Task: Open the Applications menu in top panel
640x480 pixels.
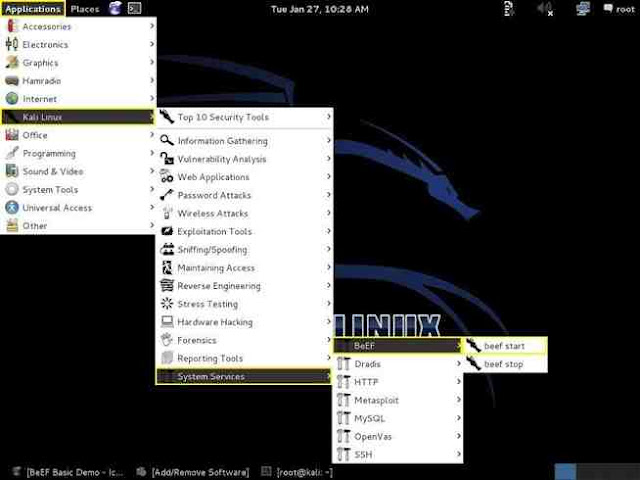Action: coord(33,9)
